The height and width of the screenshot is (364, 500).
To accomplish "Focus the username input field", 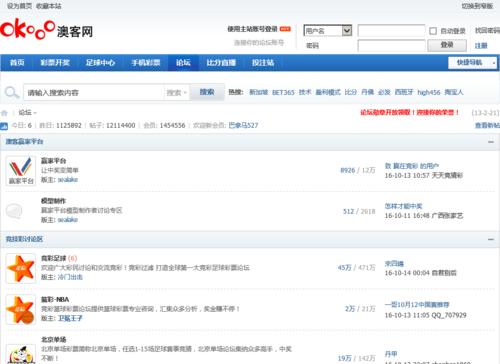I will click(391, 31).
